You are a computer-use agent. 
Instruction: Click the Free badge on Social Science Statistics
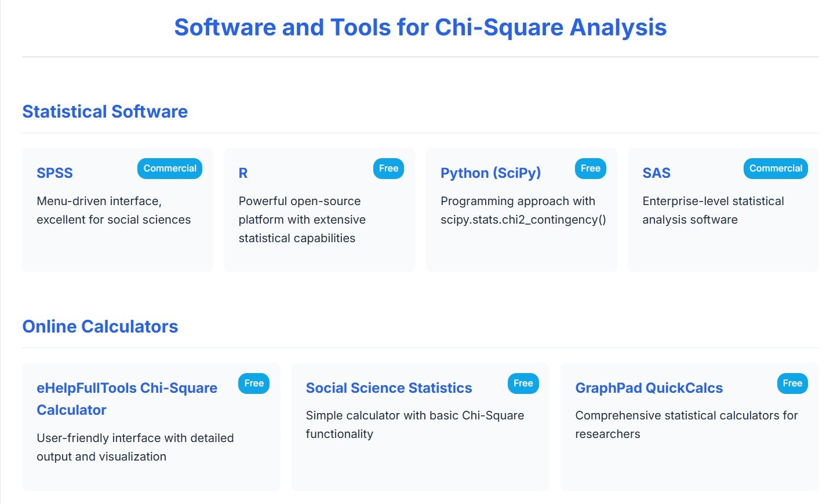(523, 383)
